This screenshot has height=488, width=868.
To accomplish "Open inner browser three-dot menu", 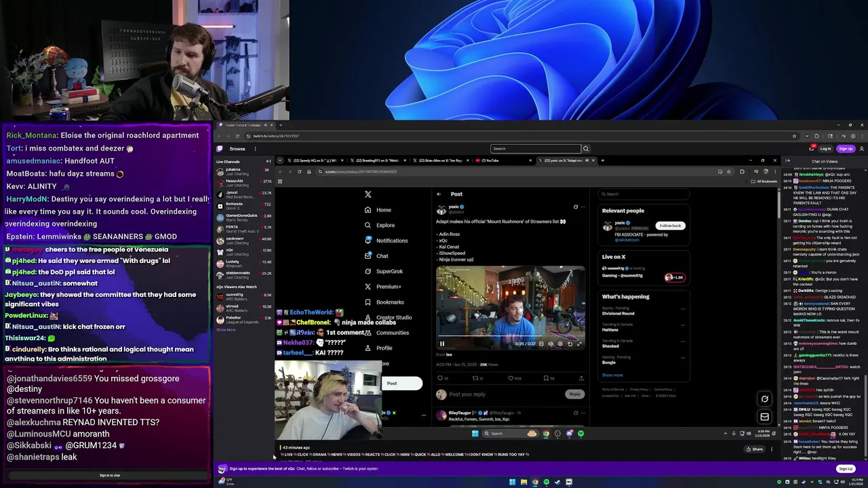I will [x=775, y=171].
